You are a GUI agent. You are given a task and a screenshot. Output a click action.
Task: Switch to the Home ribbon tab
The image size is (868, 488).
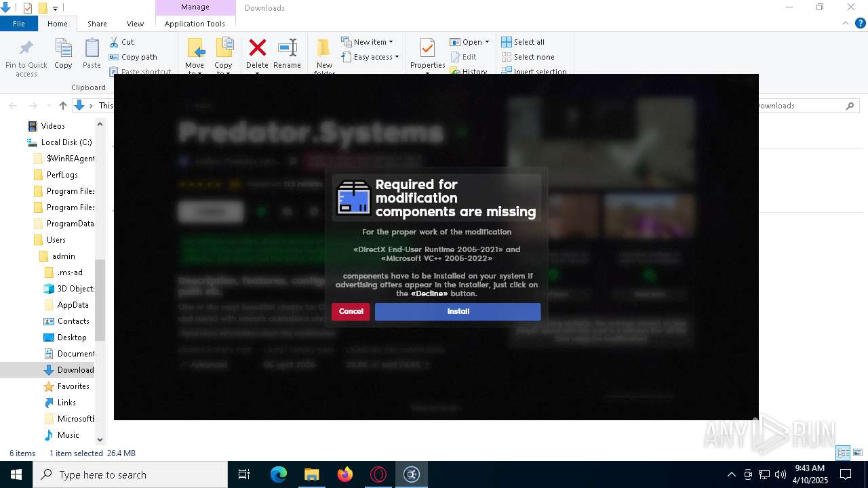coord(58,24)
